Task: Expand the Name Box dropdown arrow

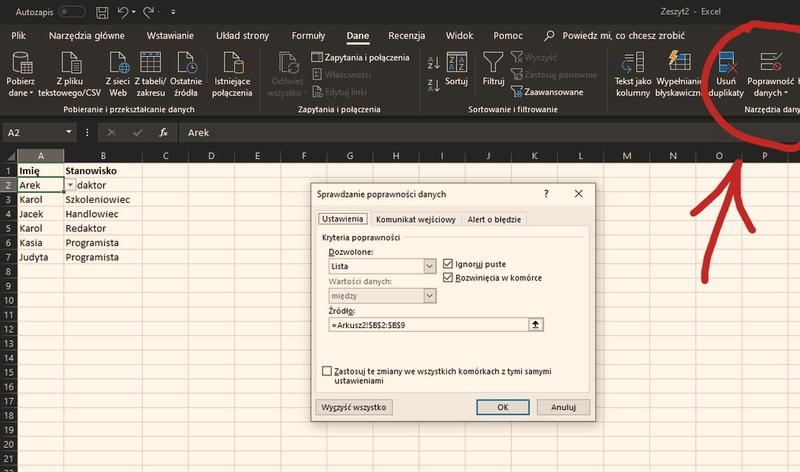Action: coord(68,132)
